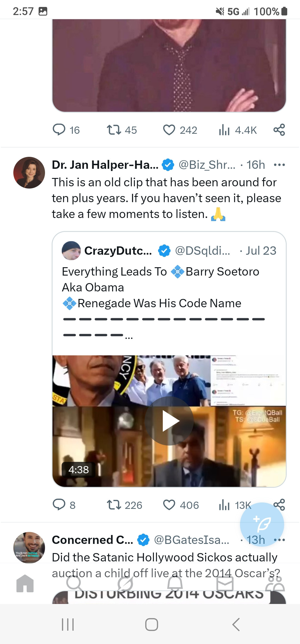Open Dr. Jan Halper's profile picture
This screenshot has height=644, width=300.
29,173
